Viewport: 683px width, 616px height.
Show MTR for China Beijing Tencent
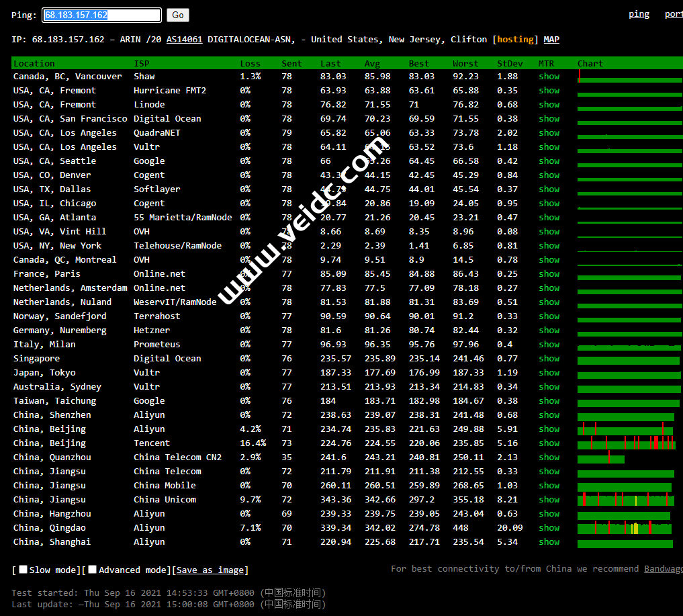(x=549, y=443)
